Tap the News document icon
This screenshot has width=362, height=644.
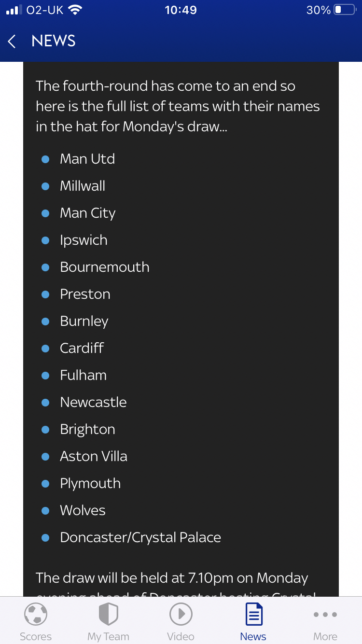point(253,615)
